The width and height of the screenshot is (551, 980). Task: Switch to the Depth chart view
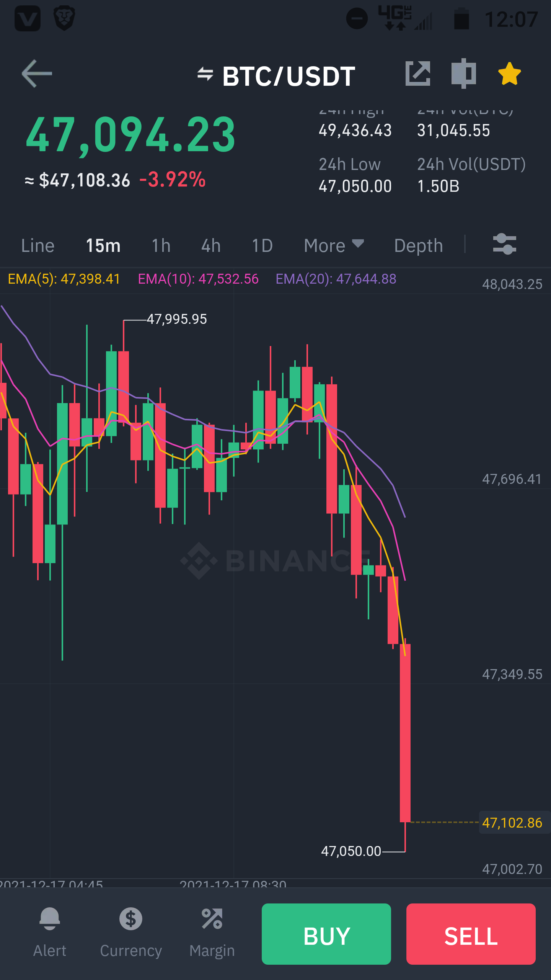pyautogui.click(x=419, y=245)
